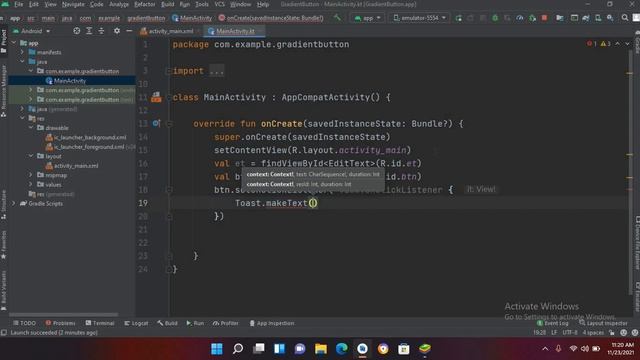Open the File menu
This screenshot has height=360, width=640.
(19, 4)
